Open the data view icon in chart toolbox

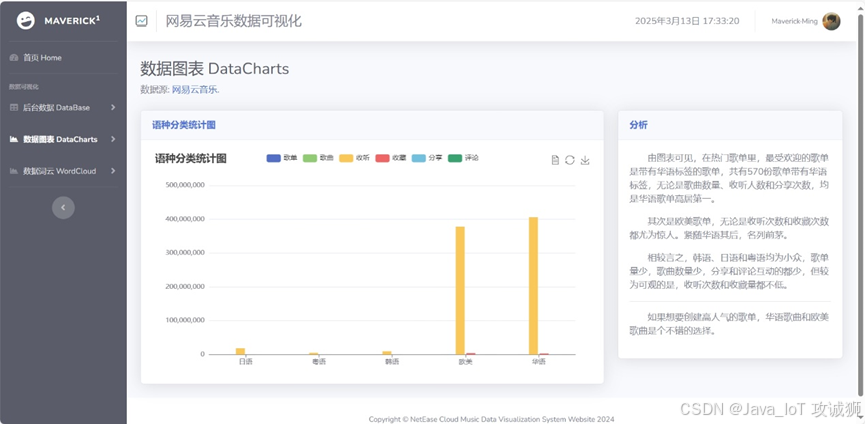click(x=556, y=160)
